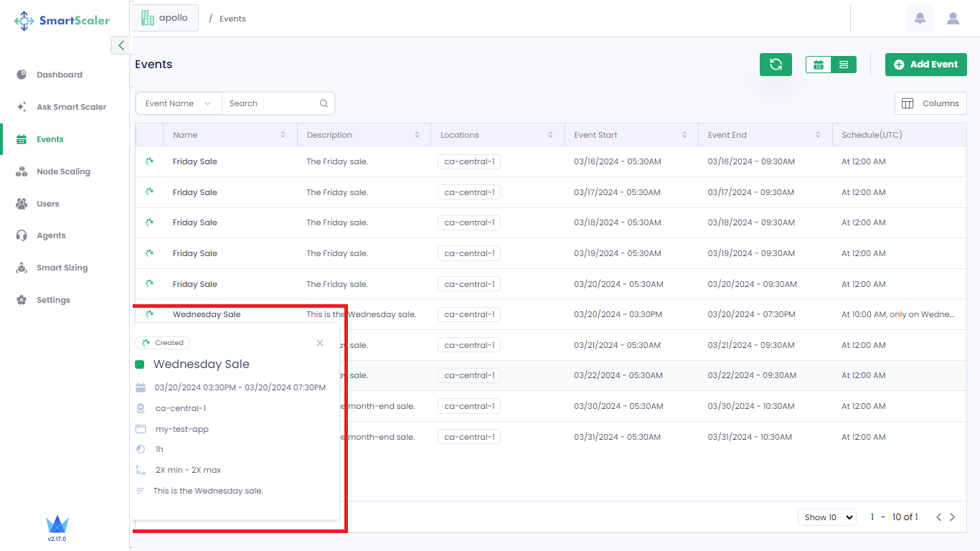Image resolution: width=980 pixels, height=551 pixels.
Task: Click the Ask Smart Scaler sparkle icon
Action: click(x=22, y=107)
